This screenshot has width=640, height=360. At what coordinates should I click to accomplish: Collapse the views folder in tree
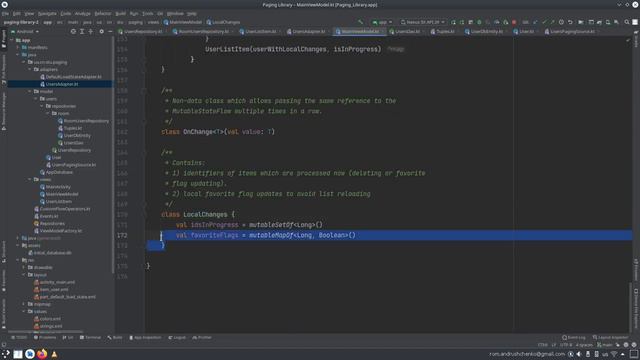30,179
